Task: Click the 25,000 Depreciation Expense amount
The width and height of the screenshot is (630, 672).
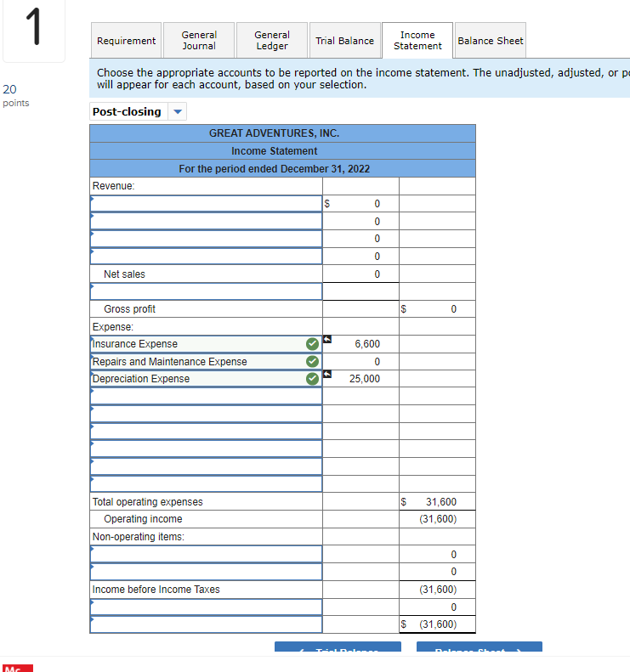Action: 365,379
